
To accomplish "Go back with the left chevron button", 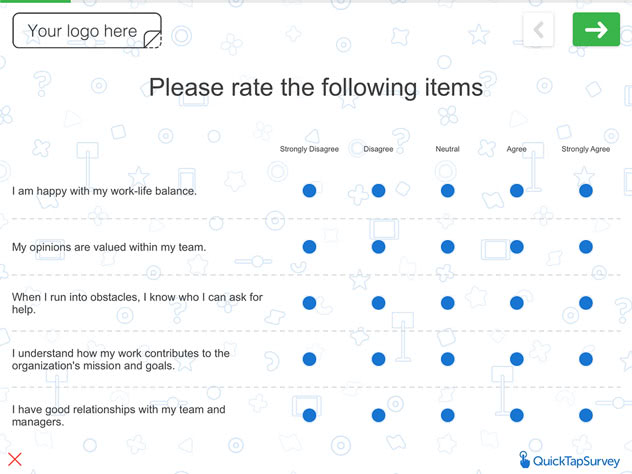I will pos(538,30).
